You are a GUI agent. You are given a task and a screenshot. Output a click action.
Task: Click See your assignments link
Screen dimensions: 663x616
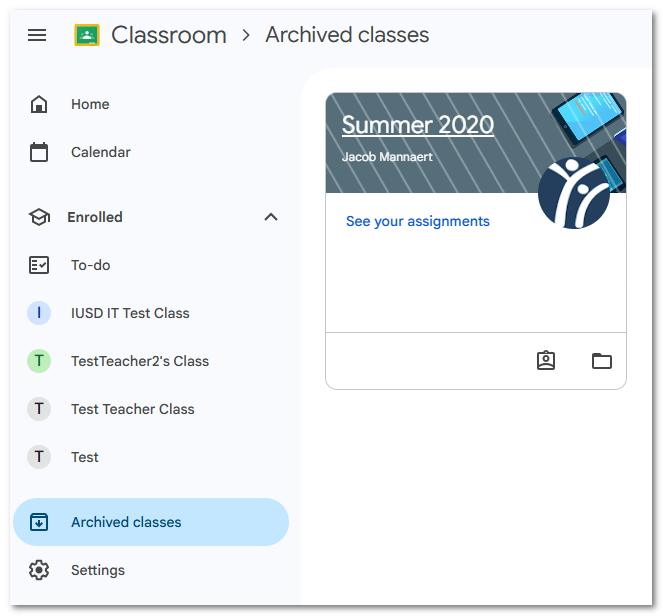(418, 221)
